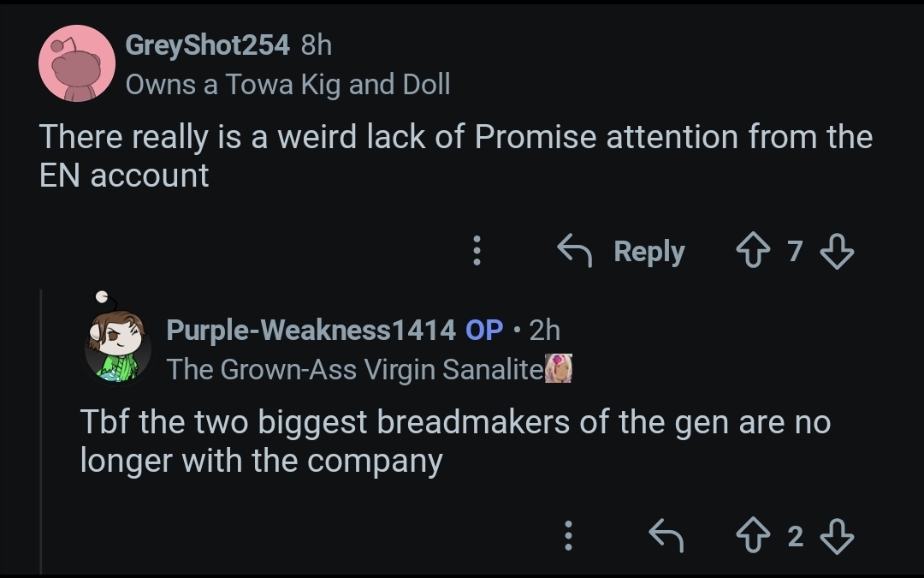Screen dimensions: 924x578
Task: Open three-dot menu on Purple-Weakness1414's reply
Action: (568, 535)
